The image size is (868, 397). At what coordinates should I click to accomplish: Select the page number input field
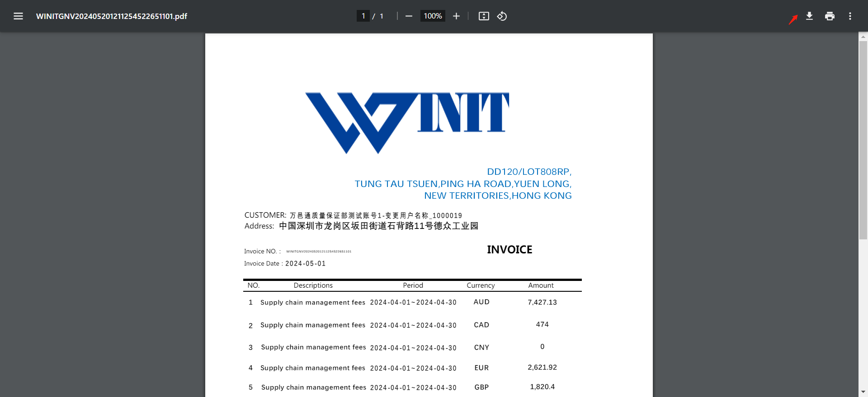[x=363, y=16]
